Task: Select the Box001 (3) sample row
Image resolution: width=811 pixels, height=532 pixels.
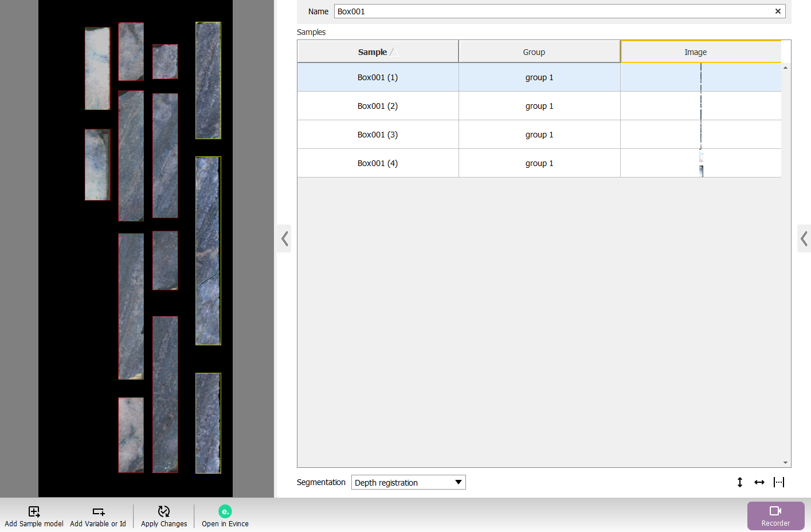Action: coord(377,135)
